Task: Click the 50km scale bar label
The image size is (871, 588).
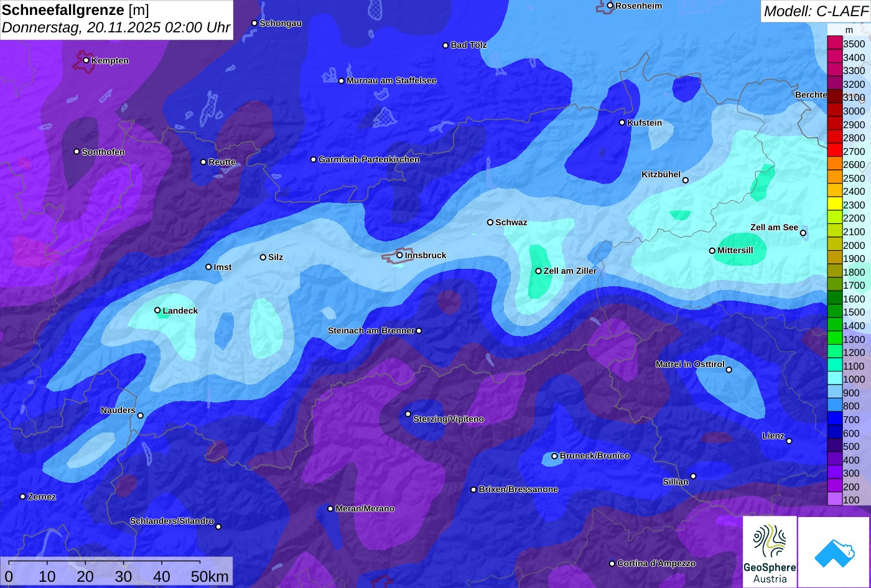Action: 210,576
